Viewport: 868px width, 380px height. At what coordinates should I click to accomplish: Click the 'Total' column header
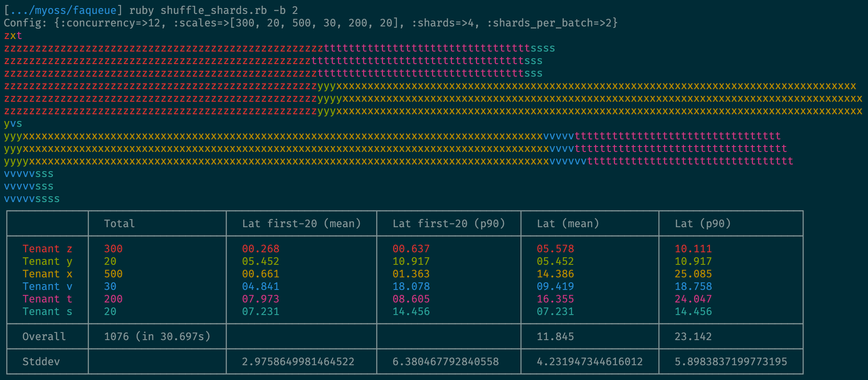pyautogui.click(x=119, y=224)
